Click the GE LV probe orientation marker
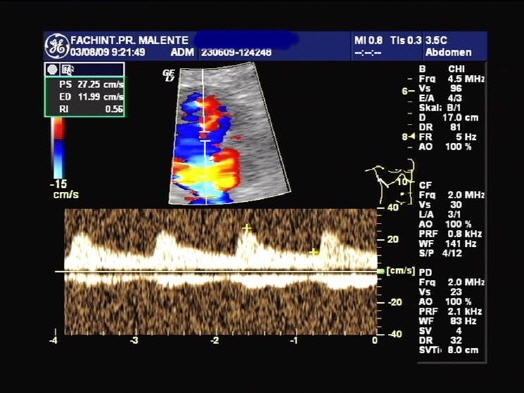Image resolution: width=524 pixels, height=393 pixels. pos(169,76)
